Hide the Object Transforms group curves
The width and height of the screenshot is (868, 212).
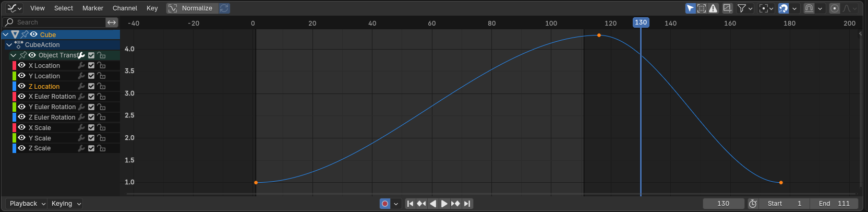click(32, 55)
